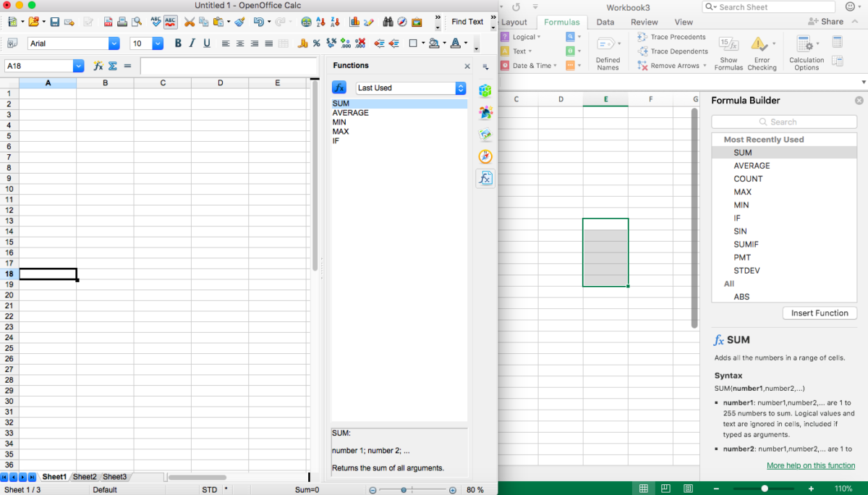The width and height of the screenshot is (868, 495).
Task: Click the Insert Function button
Action: point(820,313)
